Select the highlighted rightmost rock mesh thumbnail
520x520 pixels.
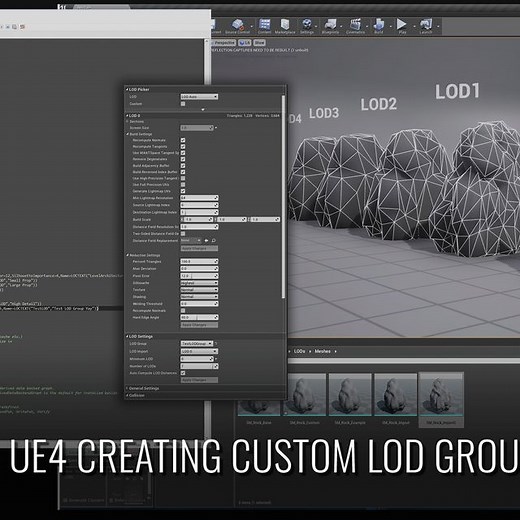coord(441,400)
